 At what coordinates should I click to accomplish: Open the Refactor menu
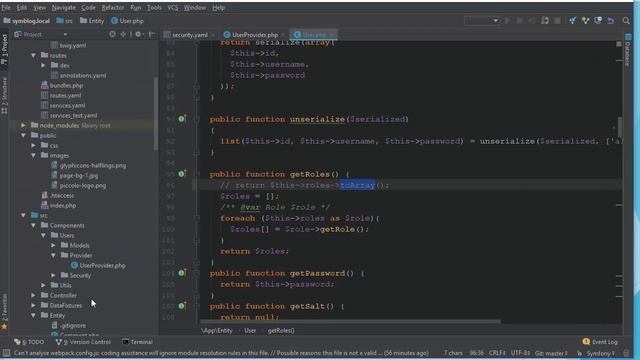tap(113, 7)
